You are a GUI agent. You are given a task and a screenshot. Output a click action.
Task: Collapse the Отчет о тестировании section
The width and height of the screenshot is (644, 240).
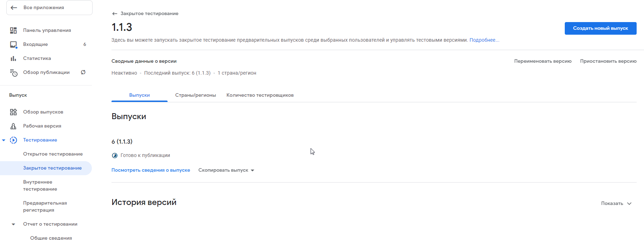pyautogui.click(x=13, y=224)
